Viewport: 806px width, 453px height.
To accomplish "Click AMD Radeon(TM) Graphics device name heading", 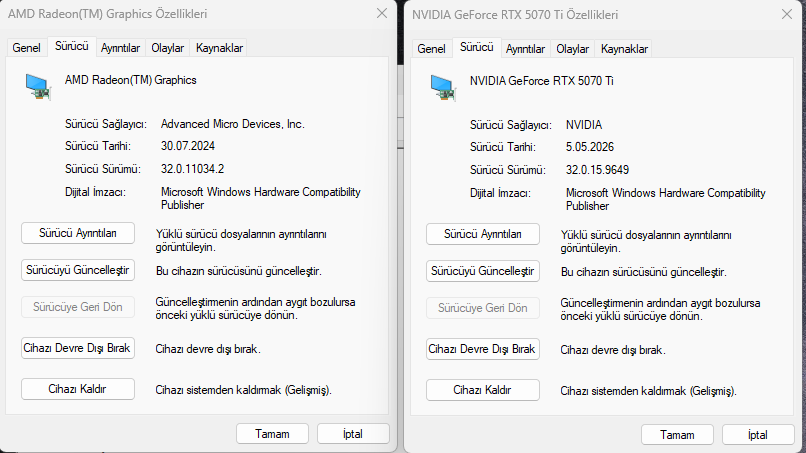I will pyautogui.click(x=131, y=80).
